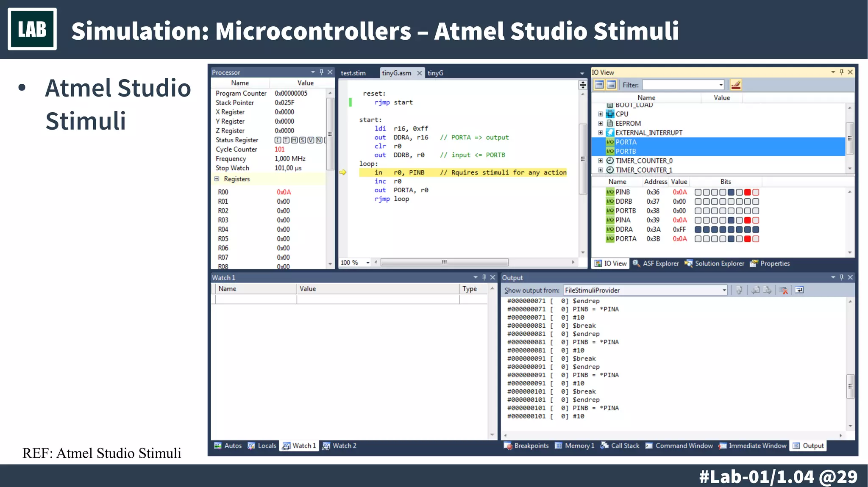The width and height of the screenshot is (868, 487).
Task: Click inside the IO View Filter input field
Action: (x=679, y=85)
